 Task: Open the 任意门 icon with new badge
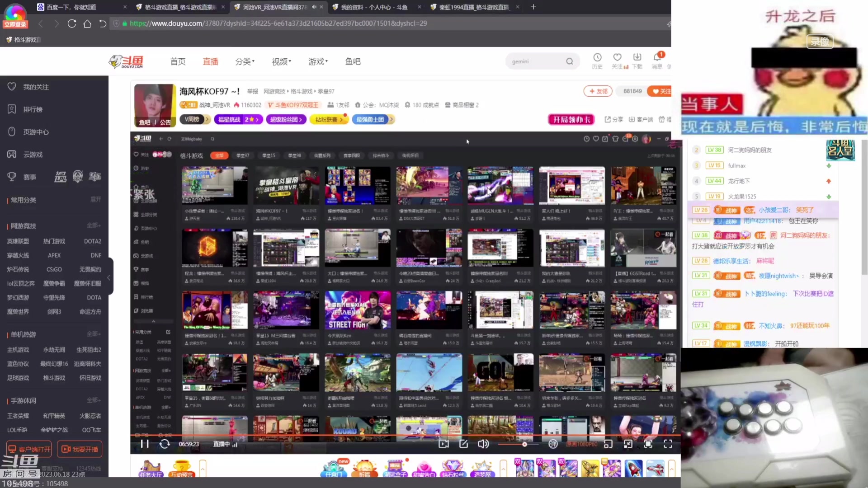(x=335, y=469)
